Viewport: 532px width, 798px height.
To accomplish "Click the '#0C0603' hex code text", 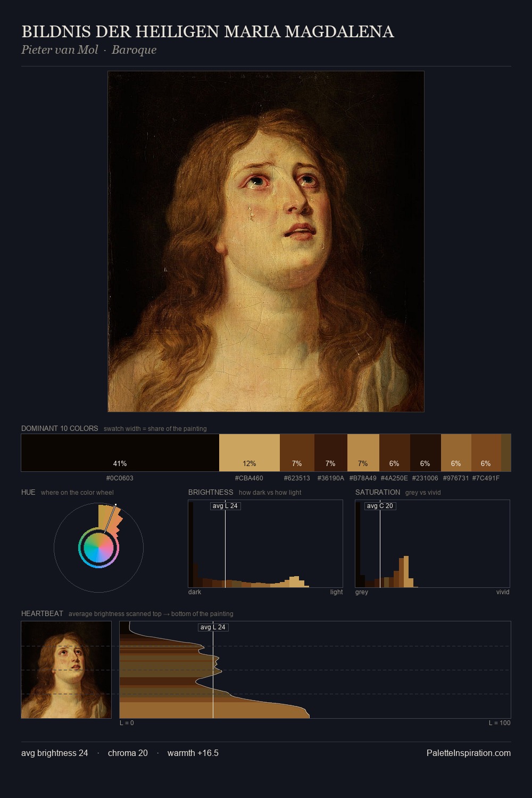I will click(x=120, y=478).
